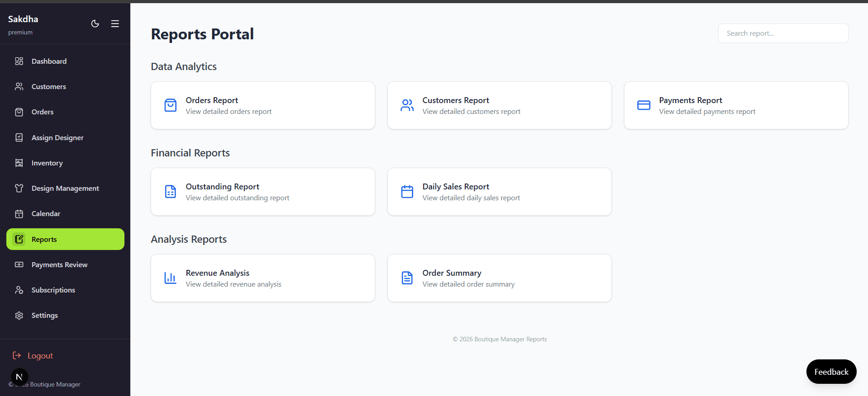This screenshot has width=868, height=396.
Task: Click the Customers Report users icon
Action: tap(407, 105)
